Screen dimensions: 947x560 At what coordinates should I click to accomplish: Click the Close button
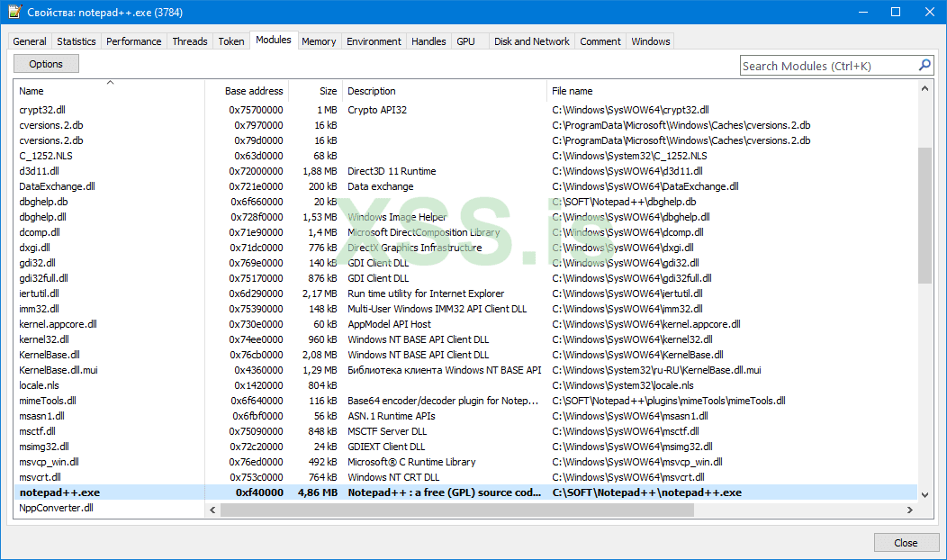click(x=906, y=543)
